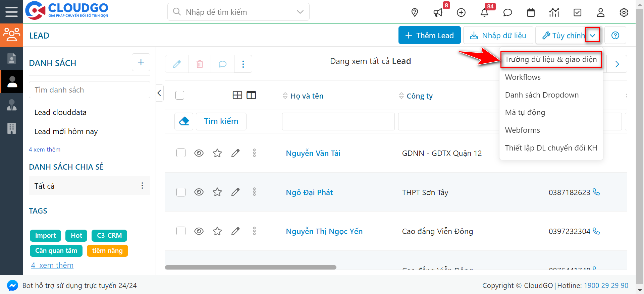Open the more actions vertical dots in toolbar

(243, 64)
